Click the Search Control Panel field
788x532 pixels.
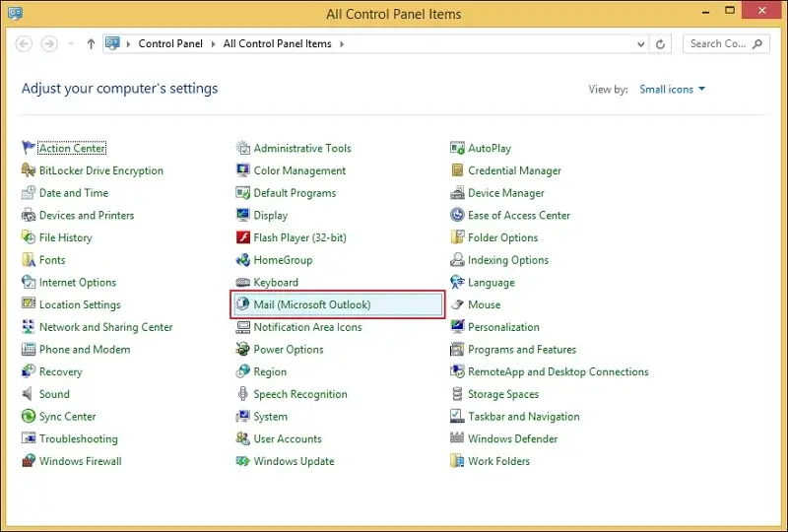click(x=726, y=43)
